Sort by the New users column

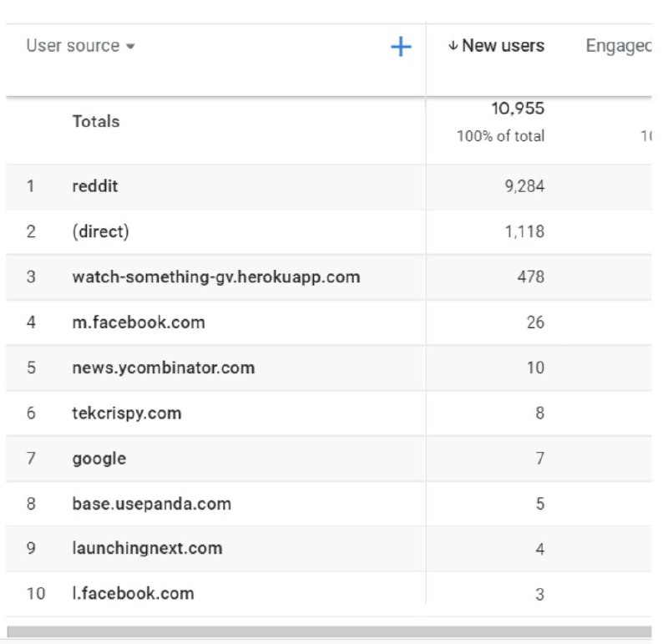point(496,46)
